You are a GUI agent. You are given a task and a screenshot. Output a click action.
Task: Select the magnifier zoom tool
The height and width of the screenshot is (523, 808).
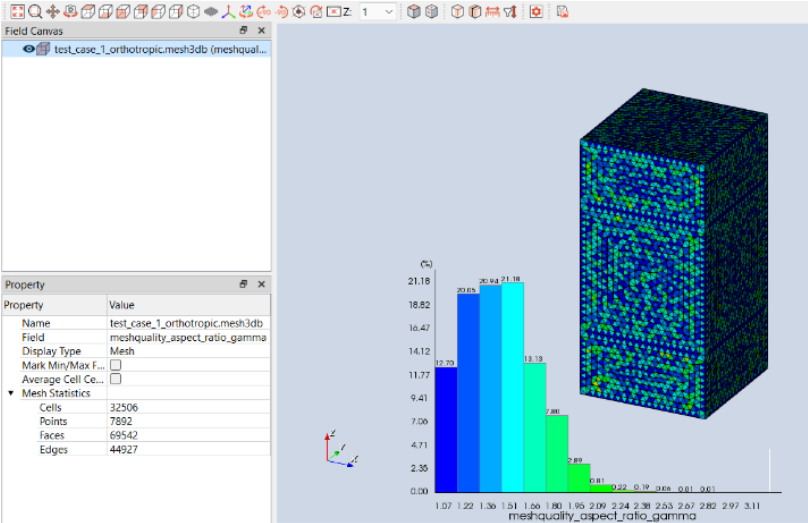click(35, 12)
